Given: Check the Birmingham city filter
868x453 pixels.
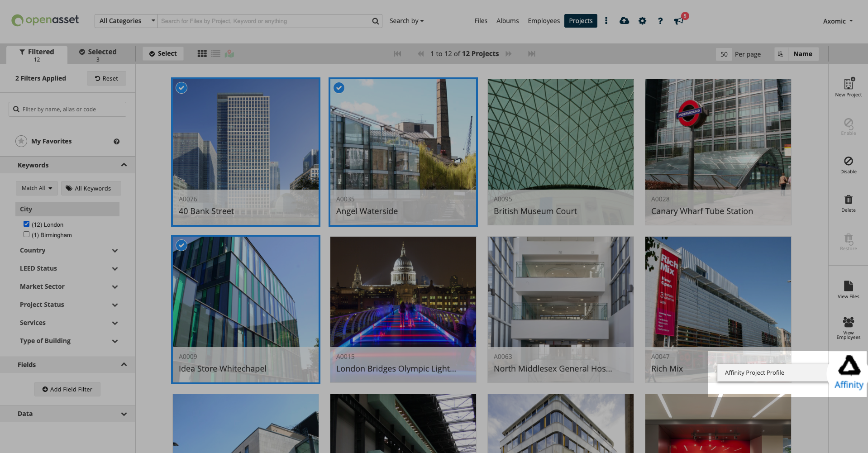Looking at the screenshot, I should coord(26,234).
